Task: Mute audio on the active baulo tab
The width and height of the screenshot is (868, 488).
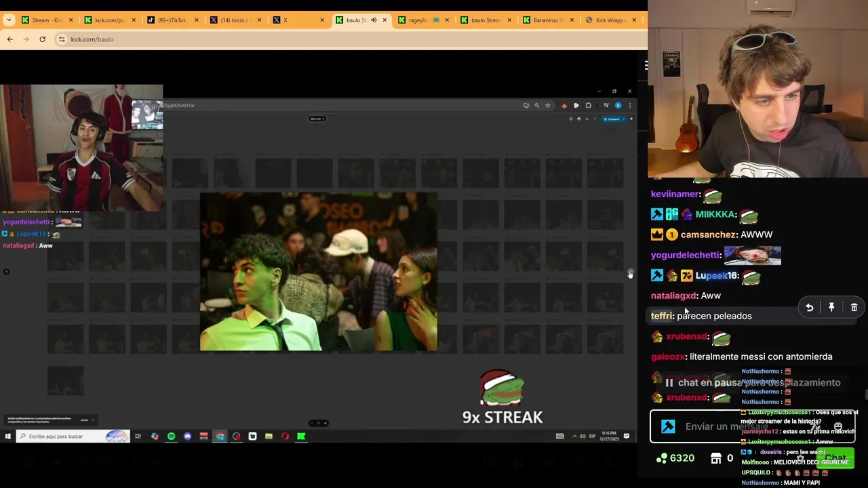Action: tap(373, 20)
